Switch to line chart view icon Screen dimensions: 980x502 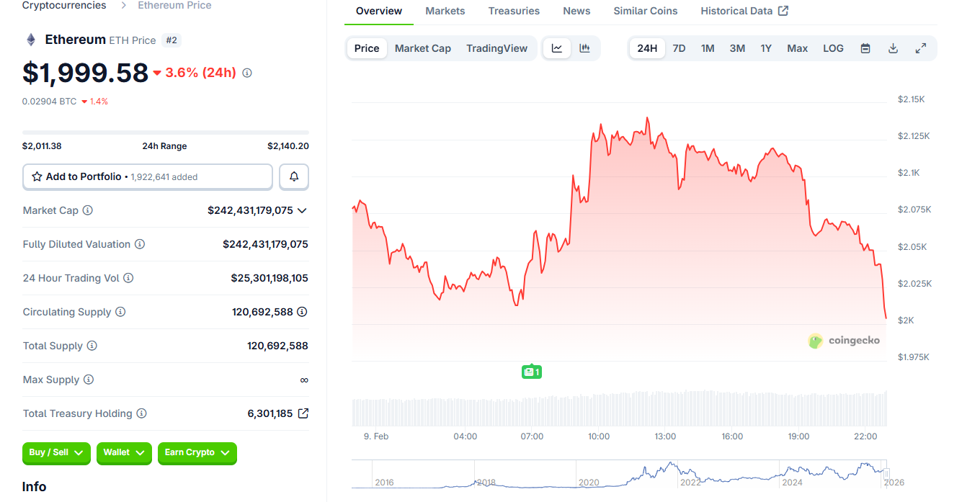point(557,48)
